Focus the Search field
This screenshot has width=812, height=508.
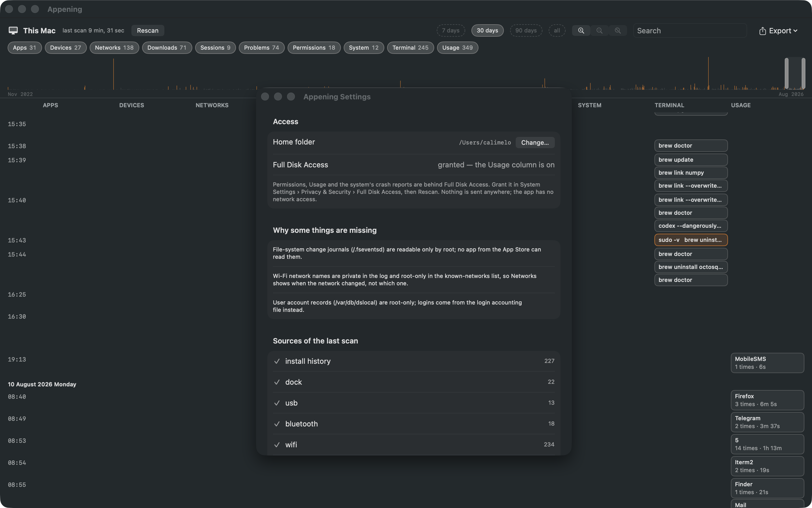690,30
